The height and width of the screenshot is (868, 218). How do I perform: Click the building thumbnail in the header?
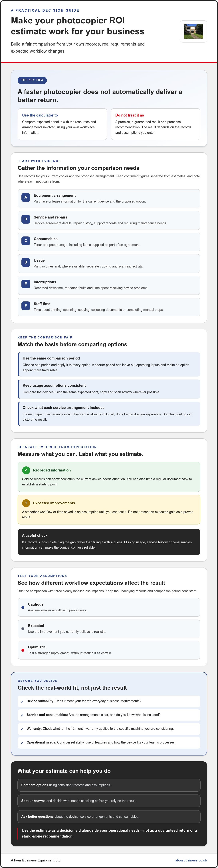[x=193, y=31]
